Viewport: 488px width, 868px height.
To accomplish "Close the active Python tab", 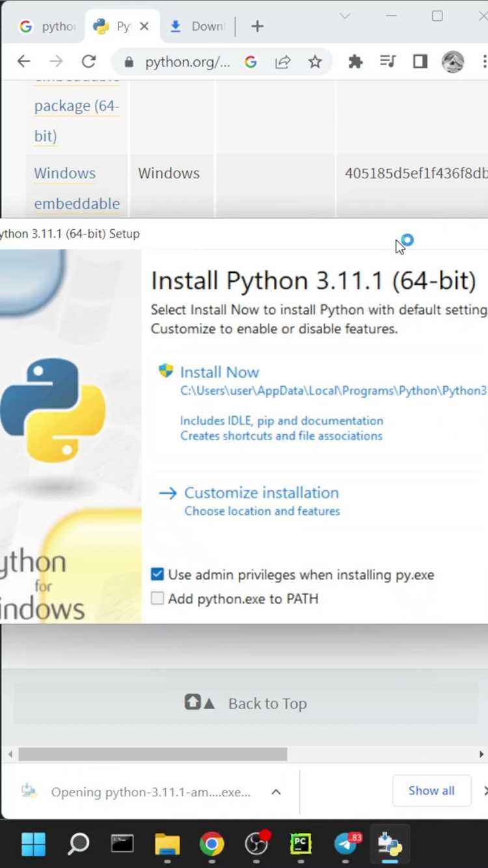I will (x=144, y=26).
